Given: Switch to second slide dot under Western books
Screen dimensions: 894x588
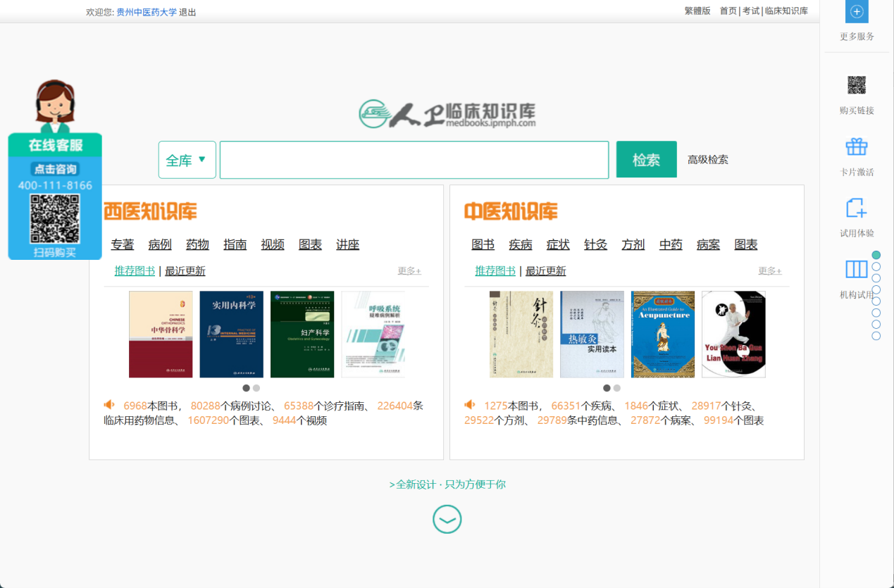Looking at the screenshot, I should 256,388.
